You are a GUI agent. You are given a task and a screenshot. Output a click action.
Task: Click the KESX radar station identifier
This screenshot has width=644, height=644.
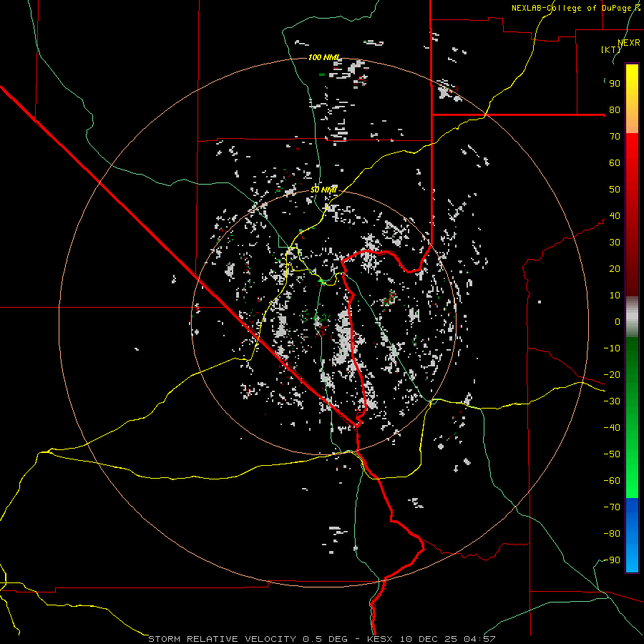(x=380, y=639)
